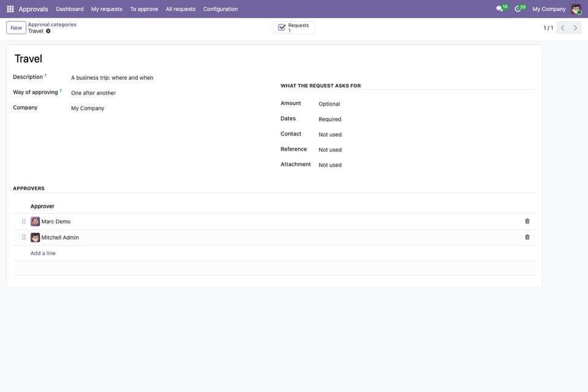Change the Dates field option
Image resolution: width=588 pixels, height=392 pixels.
pyautogui.click(x=427, y=119)
